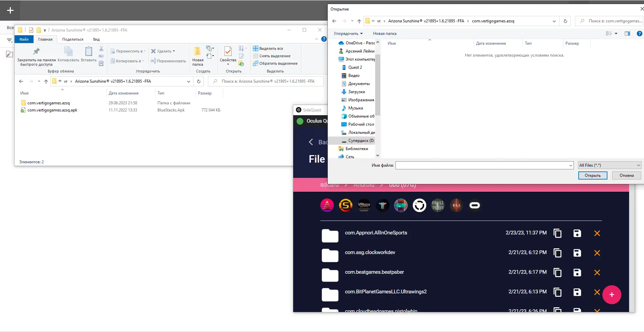
Task: Go back in Explorer window
Action: [21, 81]
